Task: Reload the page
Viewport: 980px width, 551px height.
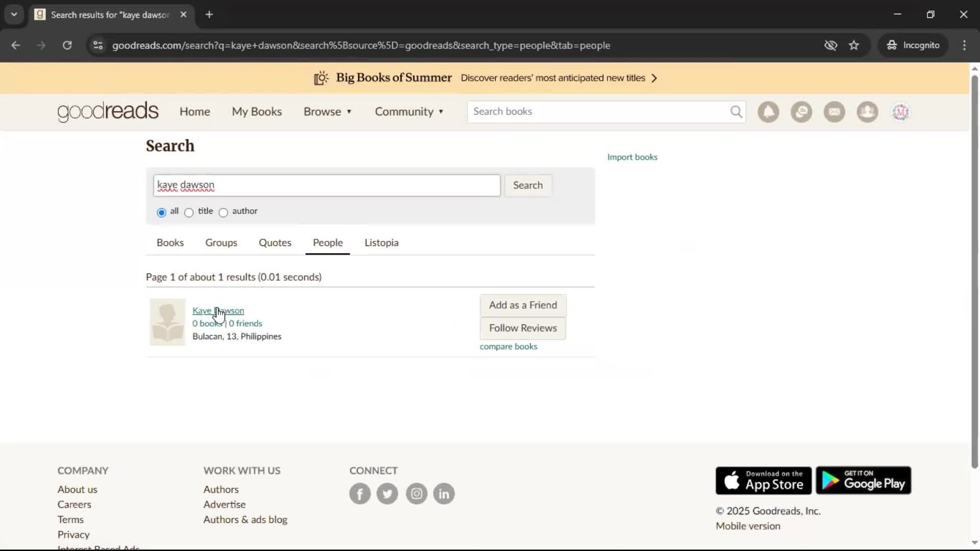Action: (67, 45)
